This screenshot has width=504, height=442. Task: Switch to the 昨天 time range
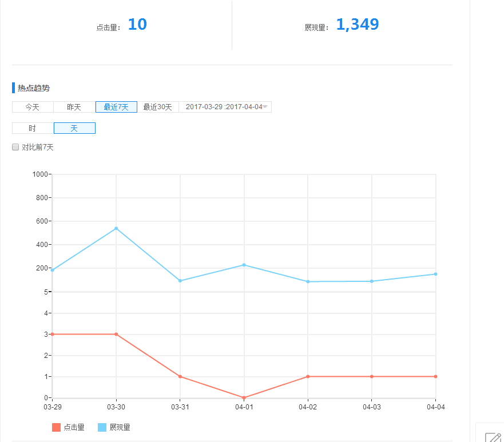coord(74,107)
